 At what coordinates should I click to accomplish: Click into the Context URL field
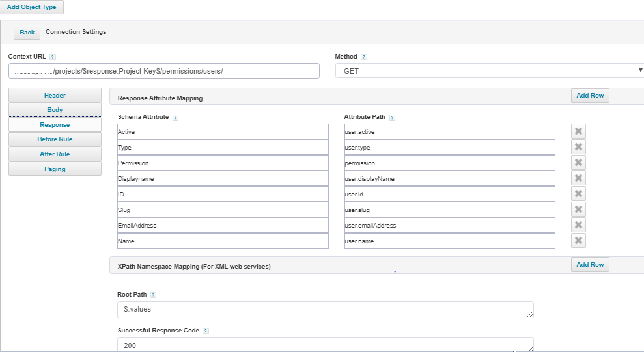pyautogui.click(x=163, y=71)
